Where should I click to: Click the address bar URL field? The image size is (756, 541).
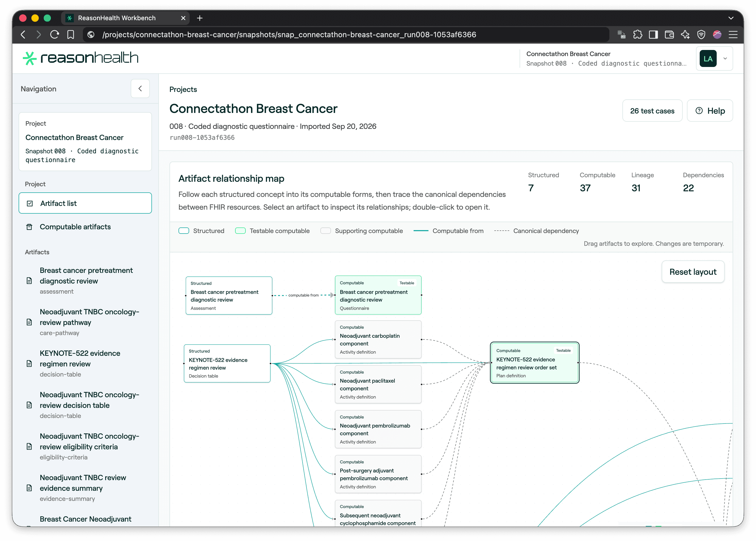[x=346, y=35]
